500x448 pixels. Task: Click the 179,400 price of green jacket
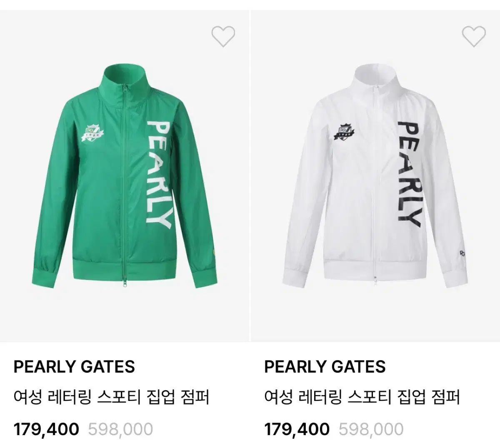point(46,428)
